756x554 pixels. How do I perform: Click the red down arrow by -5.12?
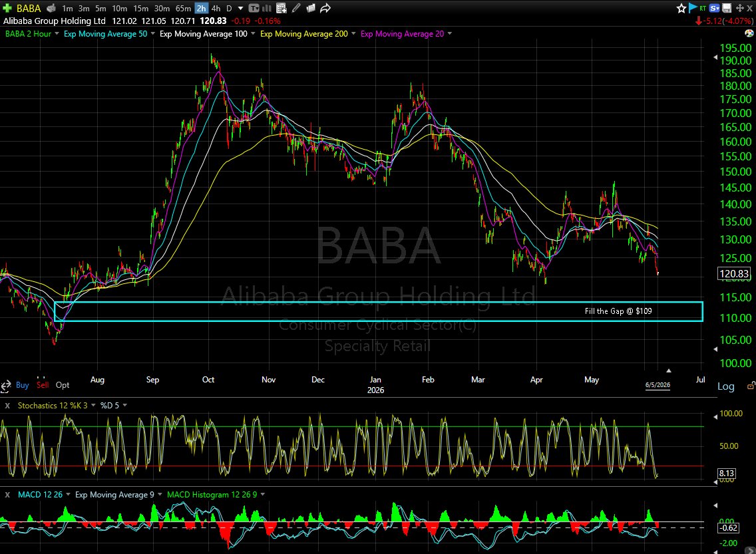point(698,21)
